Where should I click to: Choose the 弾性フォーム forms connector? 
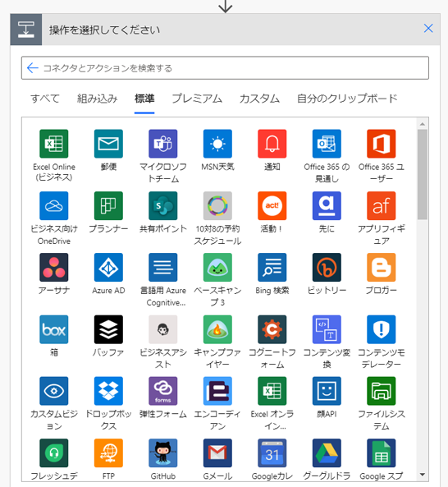point(163,391)
